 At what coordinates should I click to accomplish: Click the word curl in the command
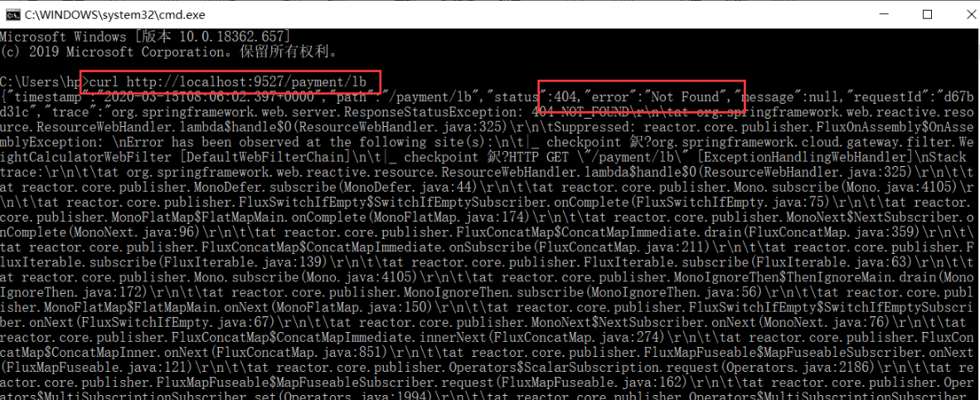(103, 82)
